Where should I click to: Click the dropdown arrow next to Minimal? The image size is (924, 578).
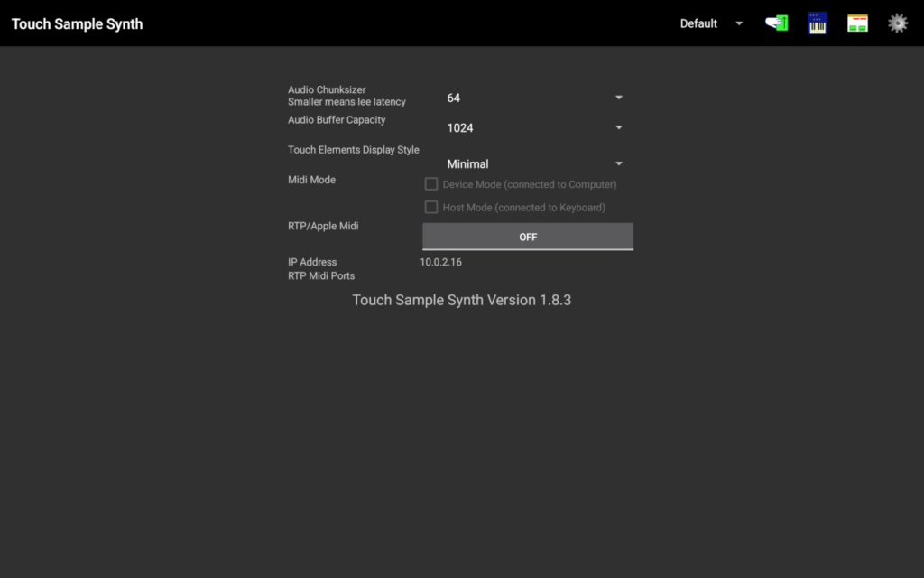click(x=619, y=163)
